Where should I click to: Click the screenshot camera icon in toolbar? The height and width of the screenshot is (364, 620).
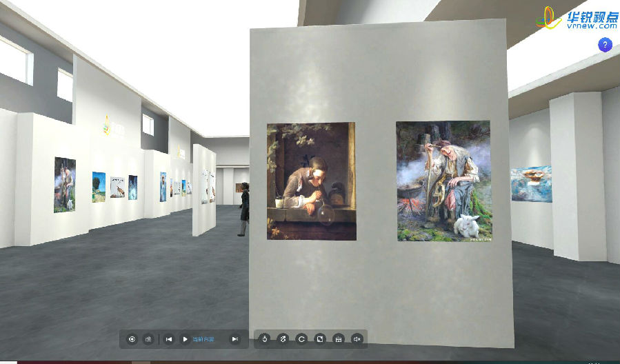click(148, 339)
